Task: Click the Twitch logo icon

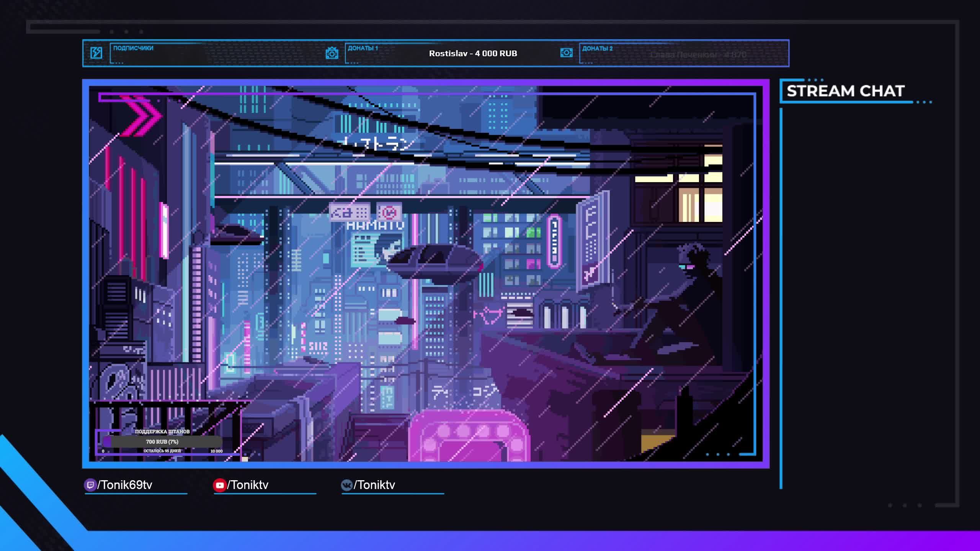Action: click(x=90, y=485)
